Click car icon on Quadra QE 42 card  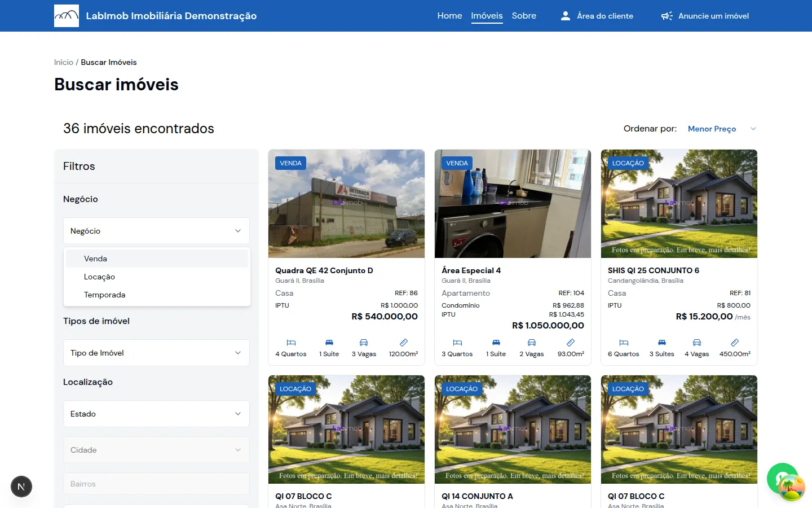364,343
